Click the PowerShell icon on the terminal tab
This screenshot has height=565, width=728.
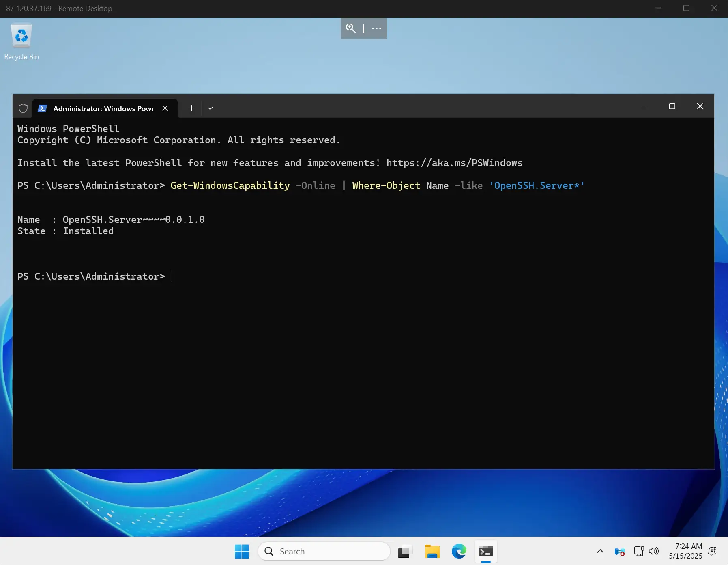click(42, 108)
